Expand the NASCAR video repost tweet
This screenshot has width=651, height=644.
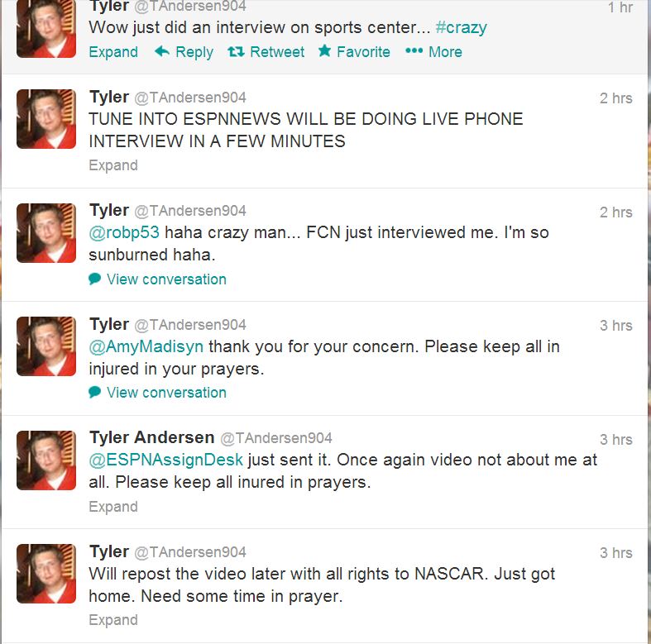[x=113, y=620]
